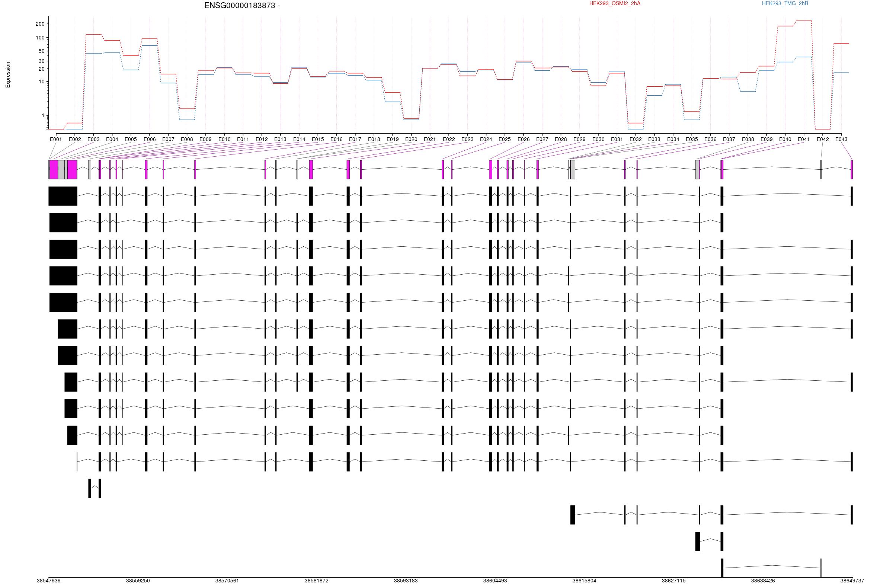Click the exon label E041
Viewport: 893px width, 588px height.
[804, 139]
